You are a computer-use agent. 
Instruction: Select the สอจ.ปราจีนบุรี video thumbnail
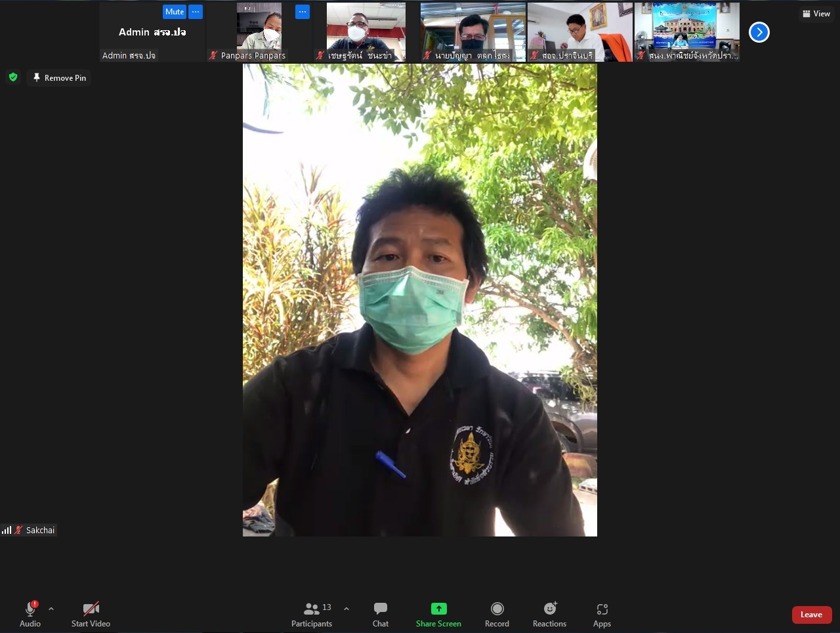pos(579,32)
